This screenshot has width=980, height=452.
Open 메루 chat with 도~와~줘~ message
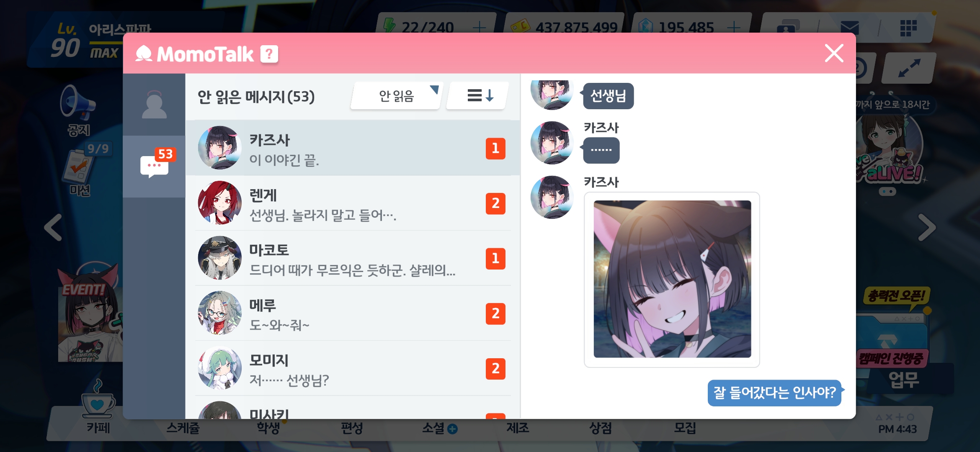[x=353, y=313]
